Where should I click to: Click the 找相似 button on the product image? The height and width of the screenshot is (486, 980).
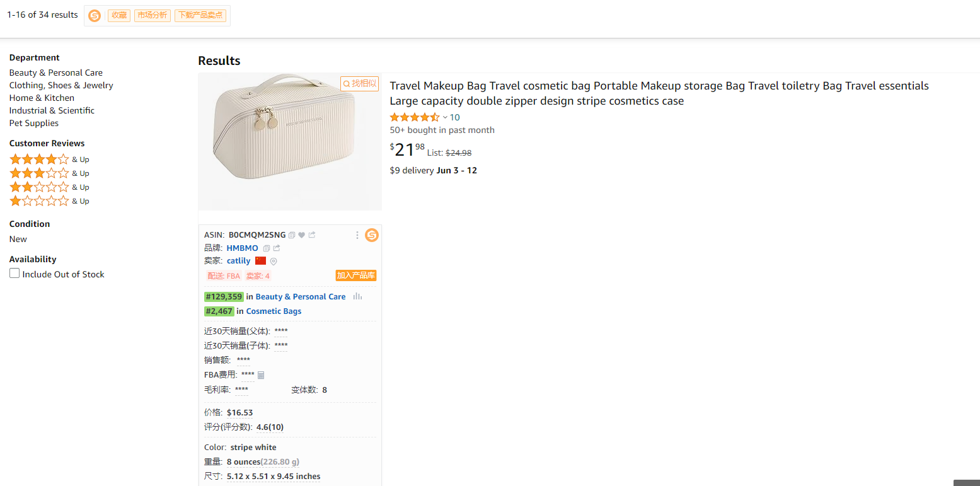360,84
